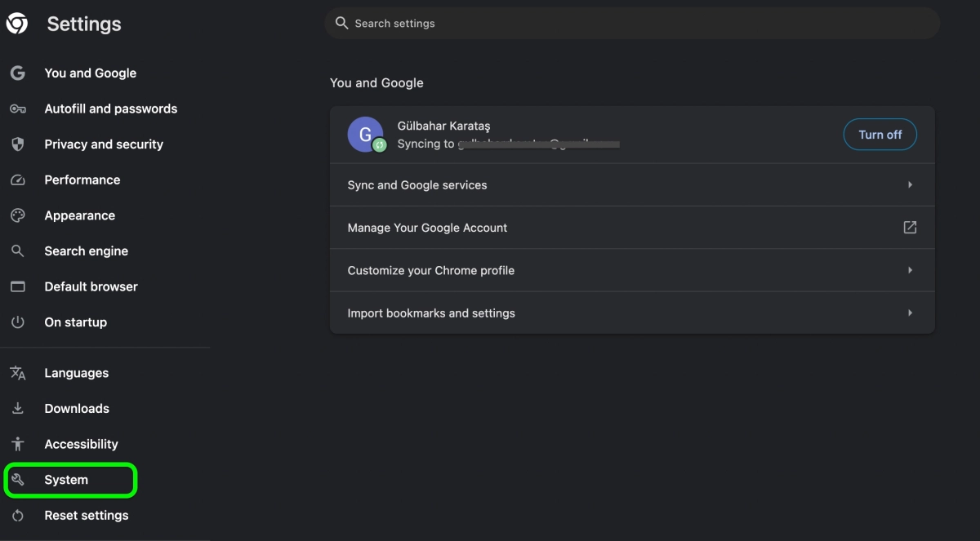Click the Privacy and security shield icon
980x541 pixels.
(17, 144)
